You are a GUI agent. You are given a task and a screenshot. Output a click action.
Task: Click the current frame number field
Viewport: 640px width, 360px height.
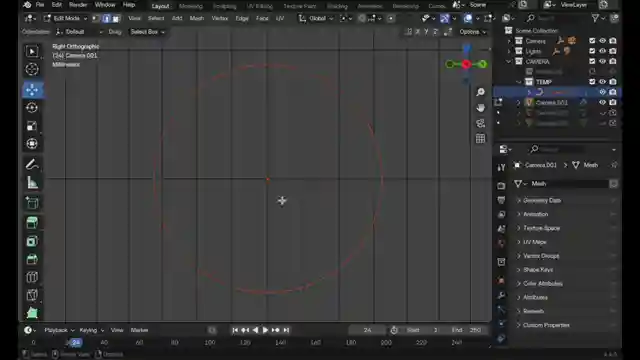click(367, 330)
